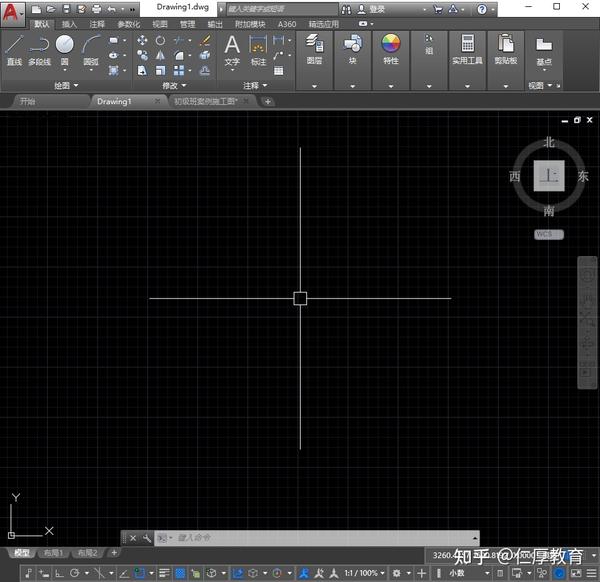Expand the Modify (修改) panel dropdown

click(x=174, y=85)
